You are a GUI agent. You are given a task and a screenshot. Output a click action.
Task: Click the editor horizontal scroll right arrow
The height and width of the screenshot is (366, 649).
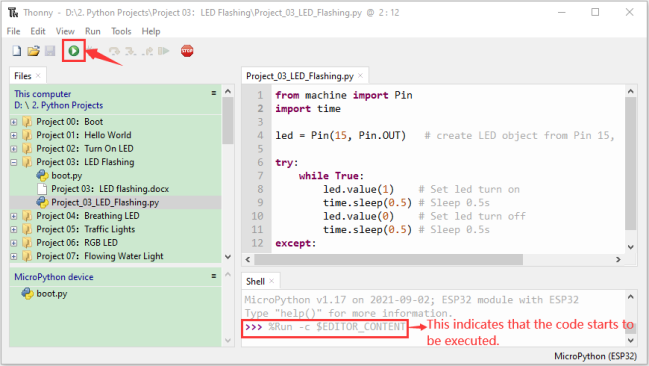[x=618, y=260]
